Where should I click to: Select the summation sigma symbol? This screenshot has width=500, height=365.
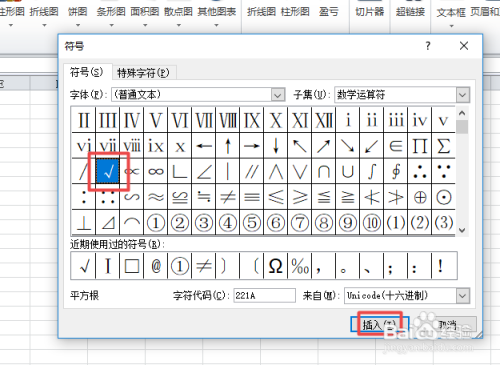(444, 146)
